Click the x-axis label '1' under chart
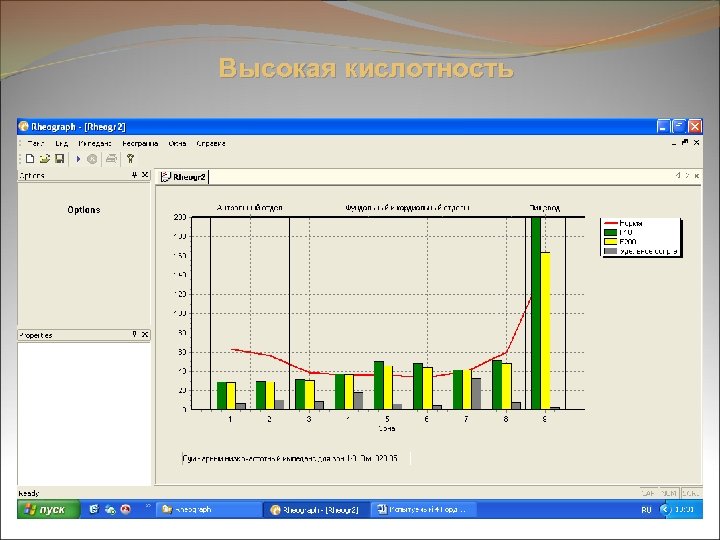This screenshot has width=720, height=540. coord(230,419)
